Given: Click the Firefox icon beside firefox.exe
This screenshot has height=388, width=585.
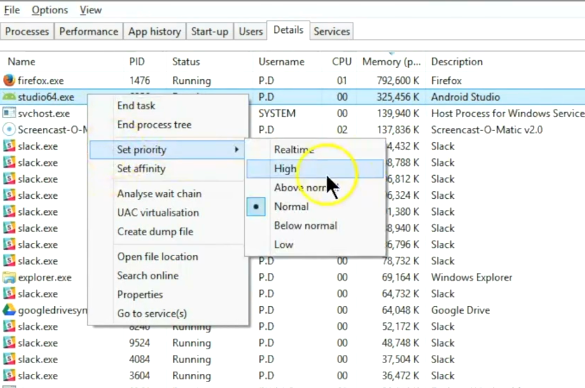Looking at the screenshot, I should click(x=9, y=80).
